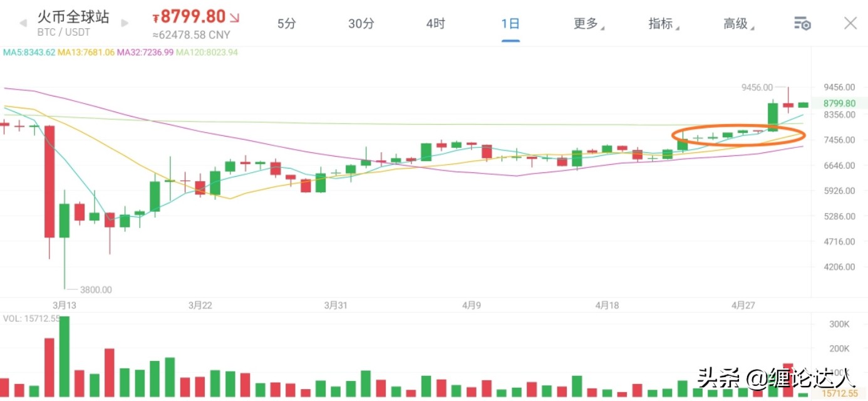Close the chart view
The width and height of the screenshot is (868, 401).
pos(850,24)
